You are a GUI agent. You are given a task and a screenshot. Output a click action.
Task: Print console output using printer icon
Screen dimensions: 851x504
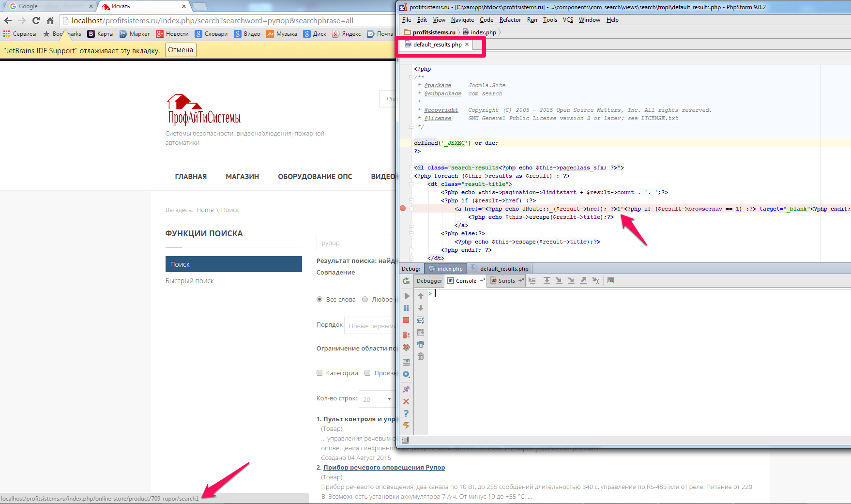click(421, 344)
